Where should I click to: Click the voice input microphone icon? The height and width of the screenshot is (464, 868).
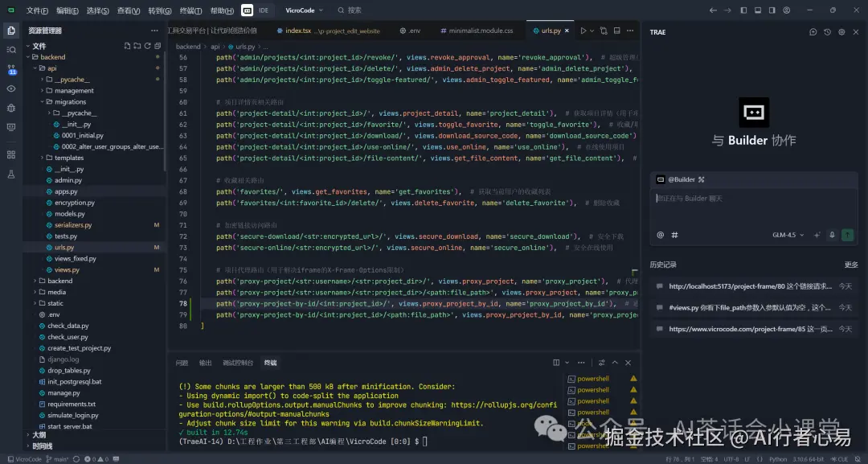(832, 235)
